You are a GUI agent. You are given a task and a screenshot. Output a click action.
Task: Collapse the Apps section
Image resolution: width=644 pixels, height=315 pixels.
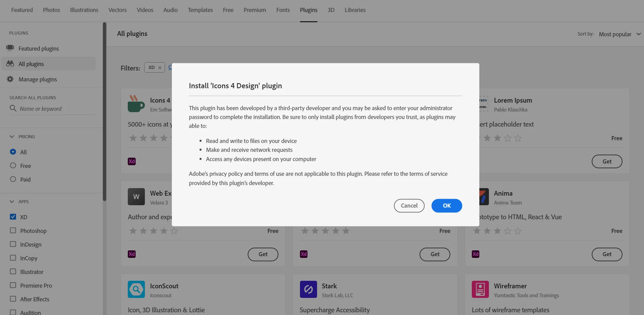(x=12, y=201)
